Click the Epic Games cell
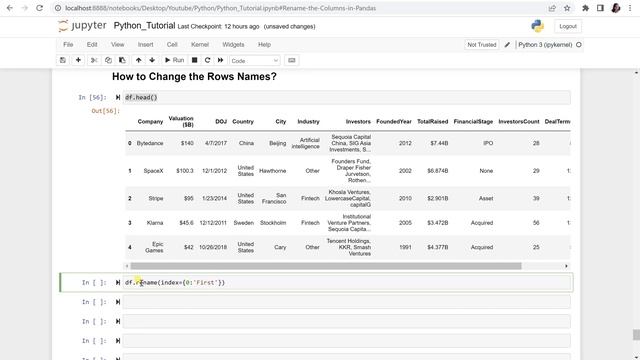Viewport: 640px width, 360px height. pos(154,247)
